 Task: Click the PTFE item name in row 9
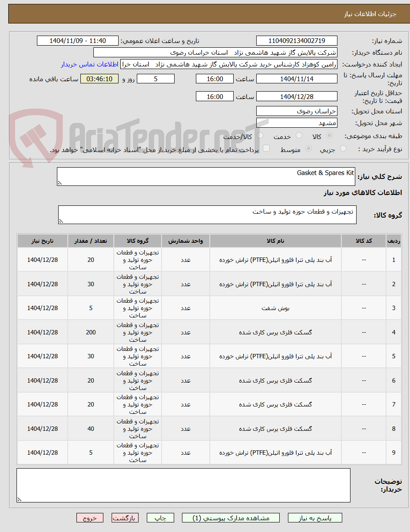(x=275, y=453)
